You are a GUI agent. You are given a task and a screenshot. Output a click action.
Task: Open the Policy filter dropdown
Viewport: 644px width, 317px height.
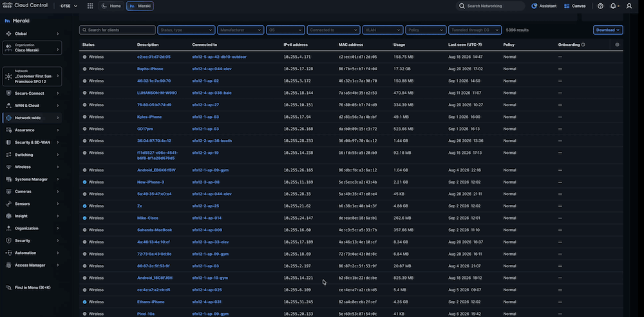(x=426, y=30)
